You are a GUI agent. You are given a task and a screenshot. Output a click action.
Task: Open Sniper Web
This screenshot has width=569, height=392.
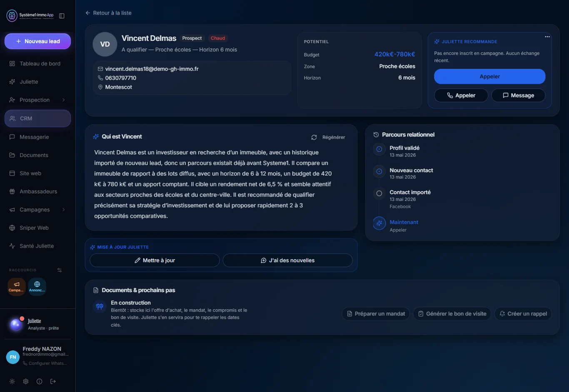(37, 228)
